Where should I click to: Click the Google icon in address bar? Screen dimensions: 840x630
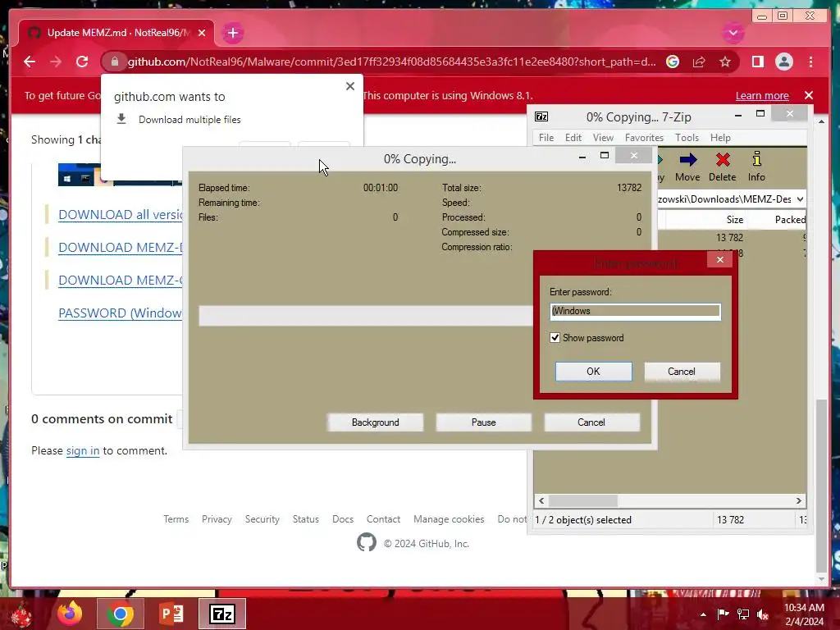(x=673, y=62)
